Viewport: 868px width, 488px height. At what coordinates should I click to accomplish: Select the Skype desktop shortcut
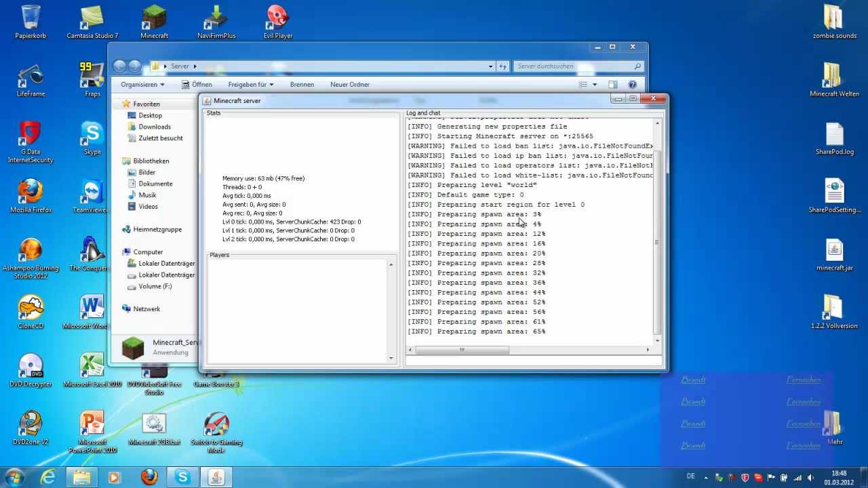tap(92, 139)
